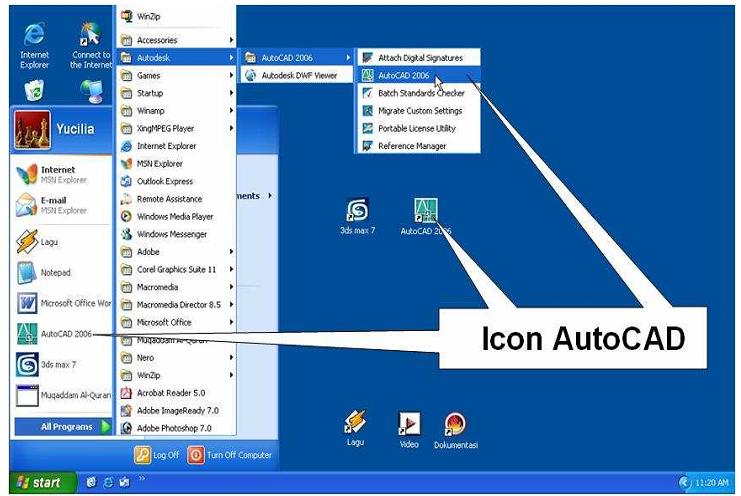Expand the Accessories programs folder
Screen dimensions: 741x496
pos(177,40)
